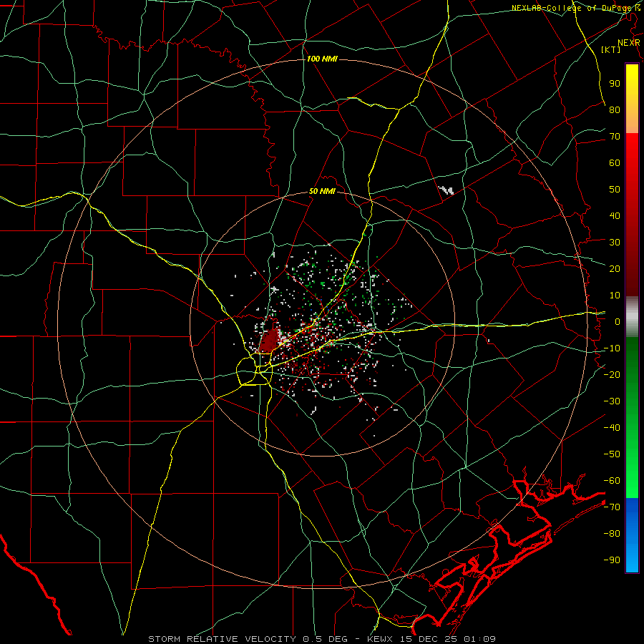
Task: Click the "100 NMI" range ring label
Action: tap(322, 59)
